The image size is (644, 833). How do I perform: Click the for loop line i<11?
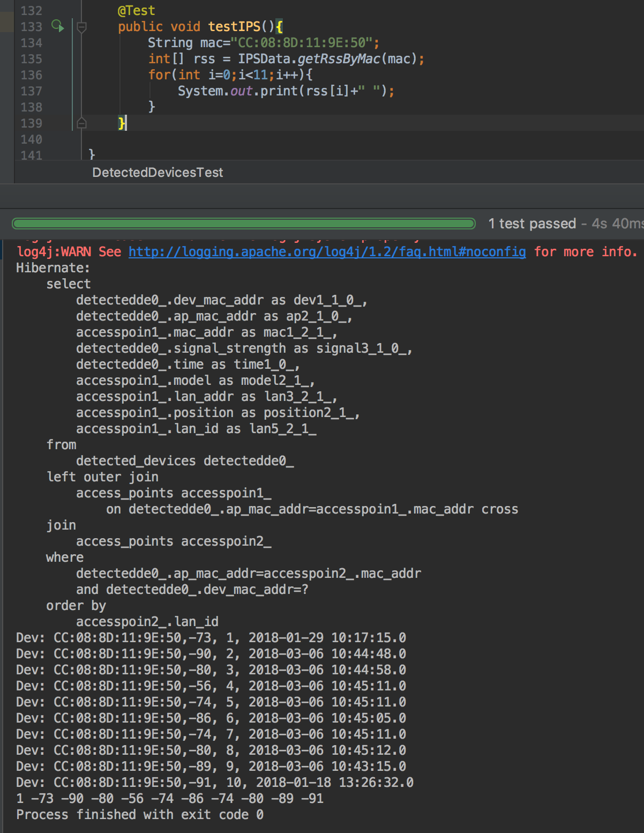coord(230,75)
